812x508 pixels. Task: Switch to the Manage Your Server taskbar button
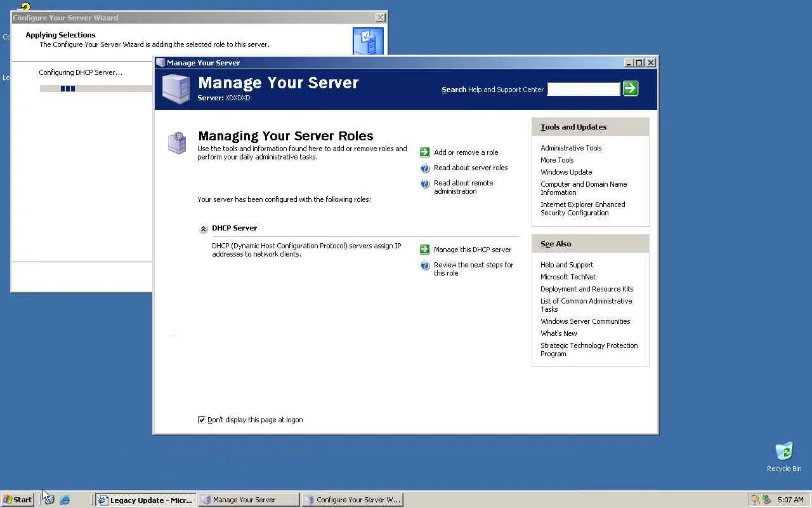pyautogui.click(x=249, y=500)
